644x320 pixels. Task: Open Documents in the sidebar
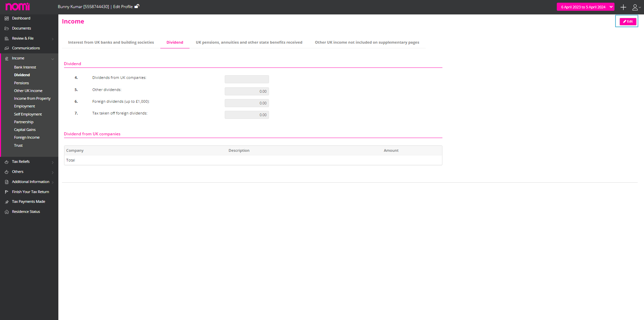(x=21, y=29)
